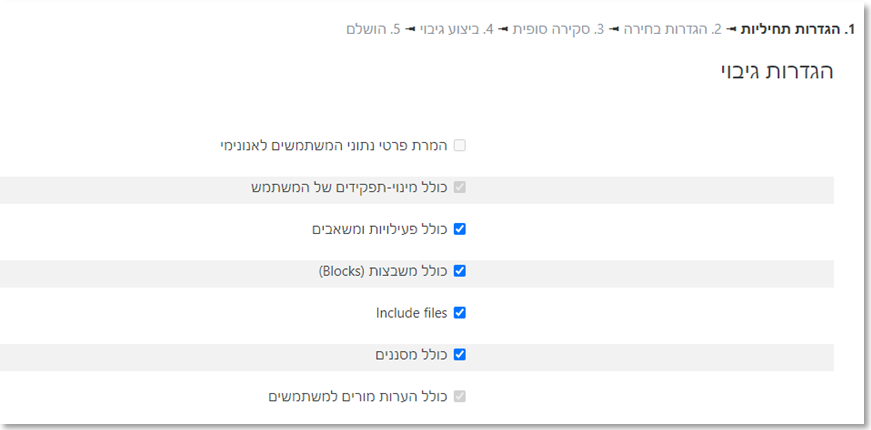Click the 'כולל פעילויות ומשאבים' label text
This screenshot has width=871, height=430.
(379, 229)
